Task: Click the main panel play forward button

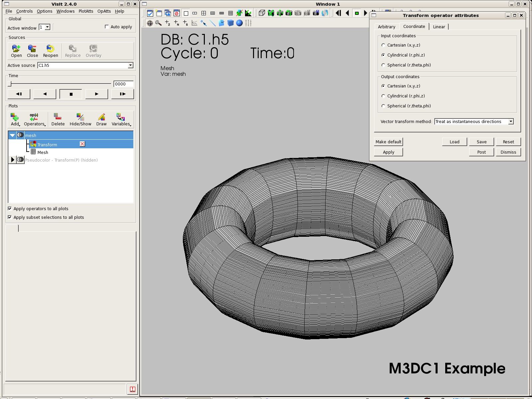Action: tap(96, 94)
